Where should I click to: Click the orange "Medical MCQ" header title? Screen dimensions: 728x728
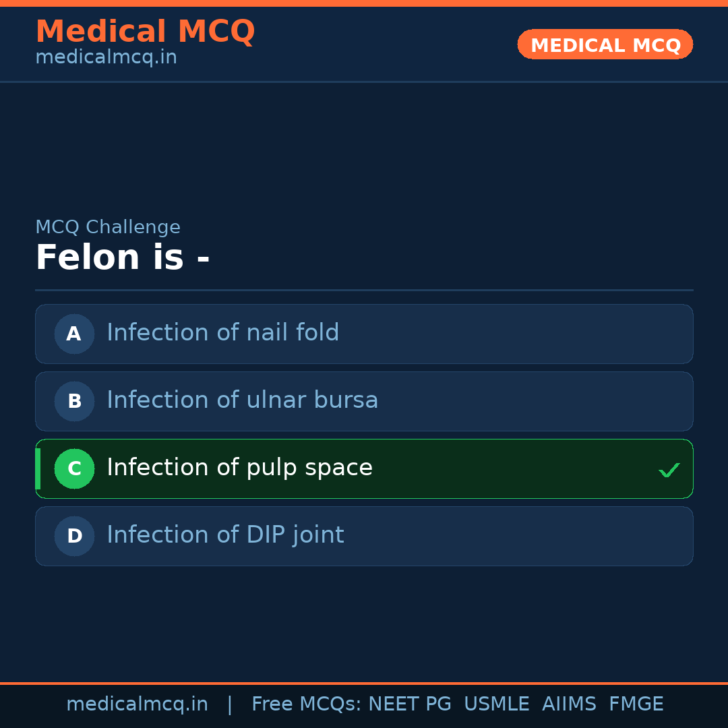[x=145, y=32]
